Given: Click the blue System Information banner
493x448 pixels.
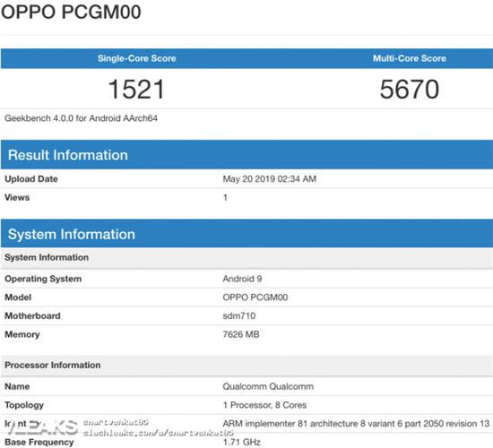Looking at the screenshot, I should click(246, 234).
